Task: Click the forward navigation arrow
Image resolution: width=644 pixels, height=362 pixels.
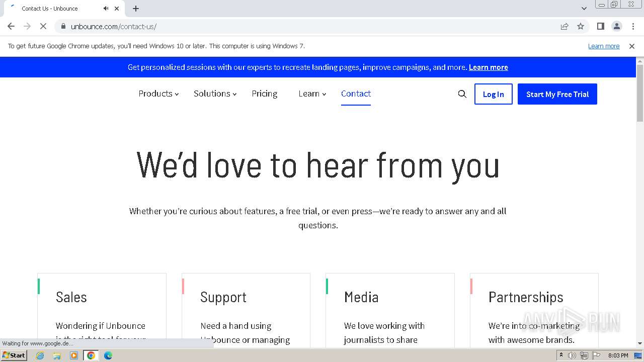Action: pyautogui.click(x=27, y=26)
